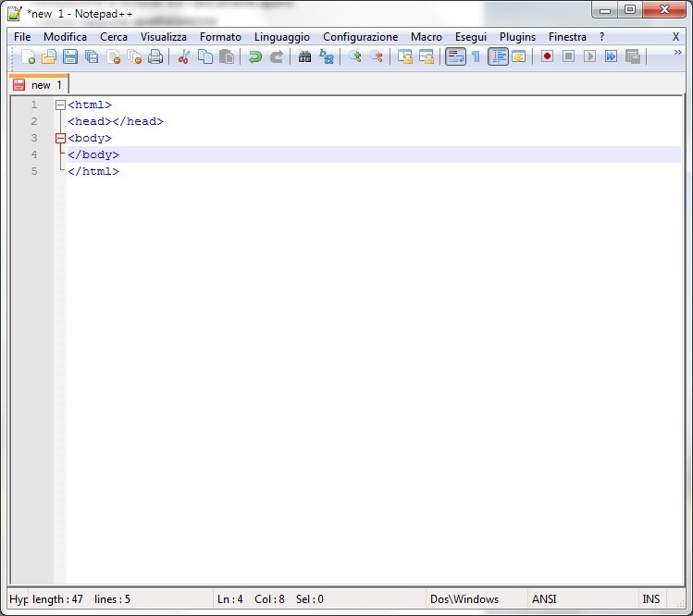The image size is (693, 616).
Task: Open the Formato menu
Action: 220,37
